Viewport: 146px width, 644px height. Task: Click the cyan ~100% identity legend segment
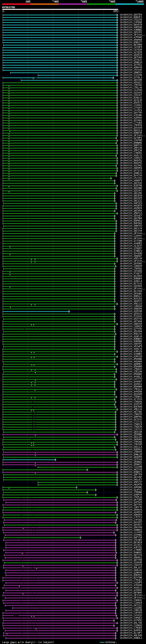tap(130, 4)
